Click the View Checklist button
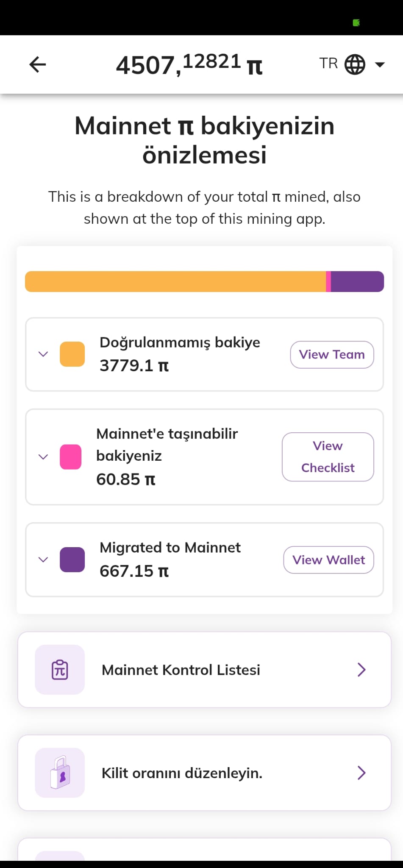 pos(328,457)
